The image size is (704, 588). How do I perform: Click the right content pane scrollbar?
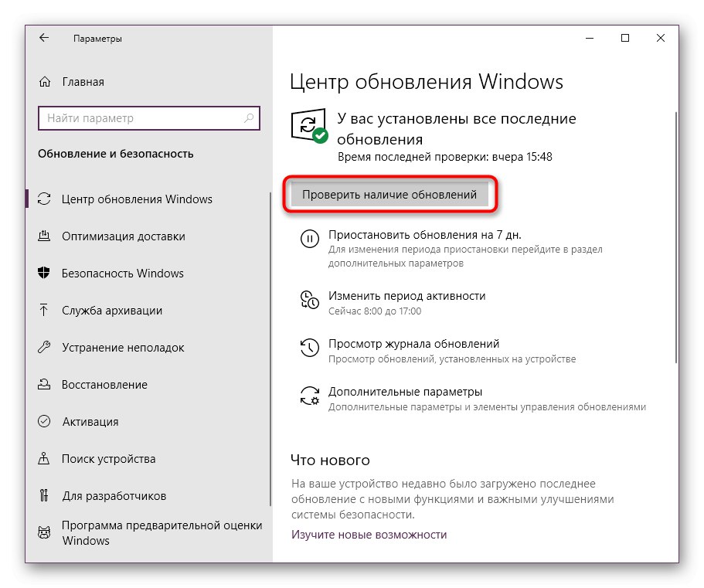(675, 237)
